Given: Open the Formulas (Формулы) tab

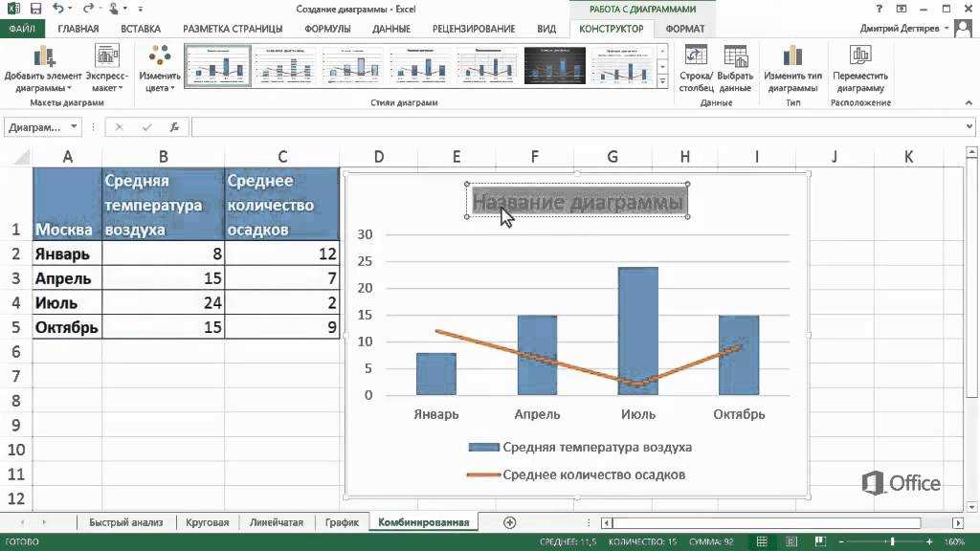Looking at the screenshot, I should 327,29.
